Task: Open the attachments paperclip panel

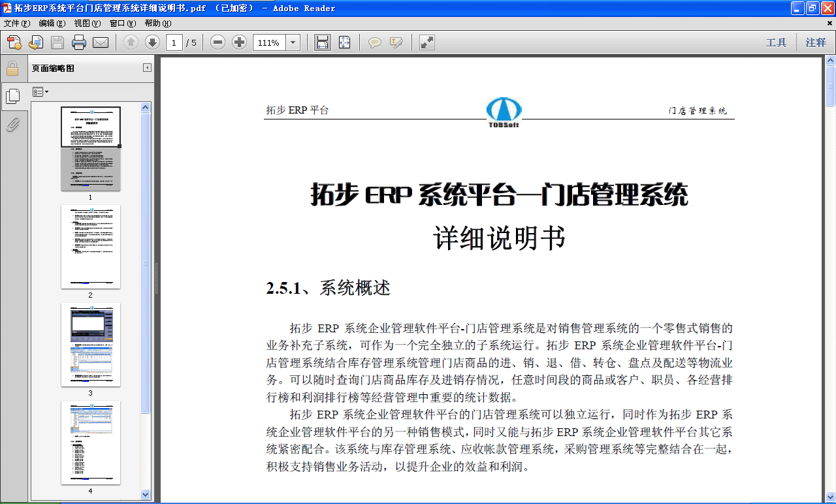Action: [12, 125]
